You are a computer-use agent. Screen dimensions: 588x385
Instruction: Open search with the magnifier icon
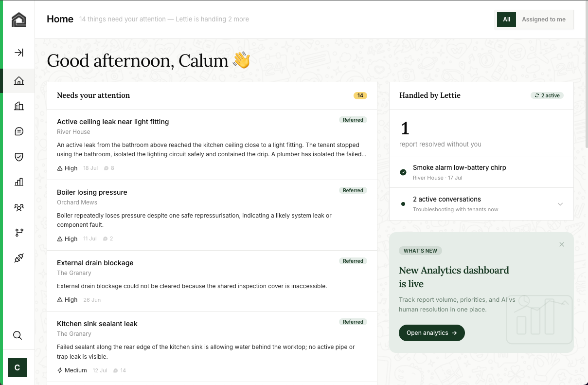point(18,335)
